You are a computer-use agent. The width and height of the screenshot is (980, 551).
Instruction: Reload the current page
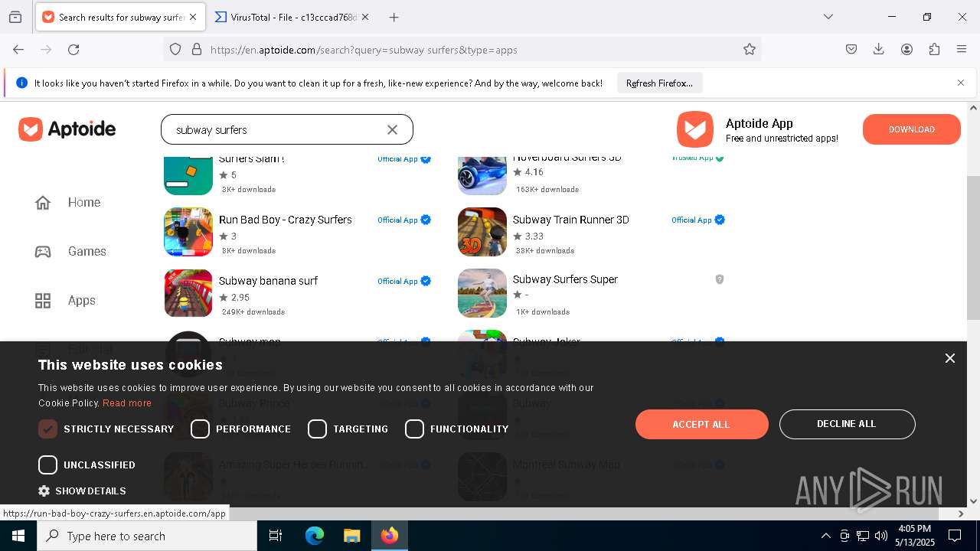[x=73, y=49]
